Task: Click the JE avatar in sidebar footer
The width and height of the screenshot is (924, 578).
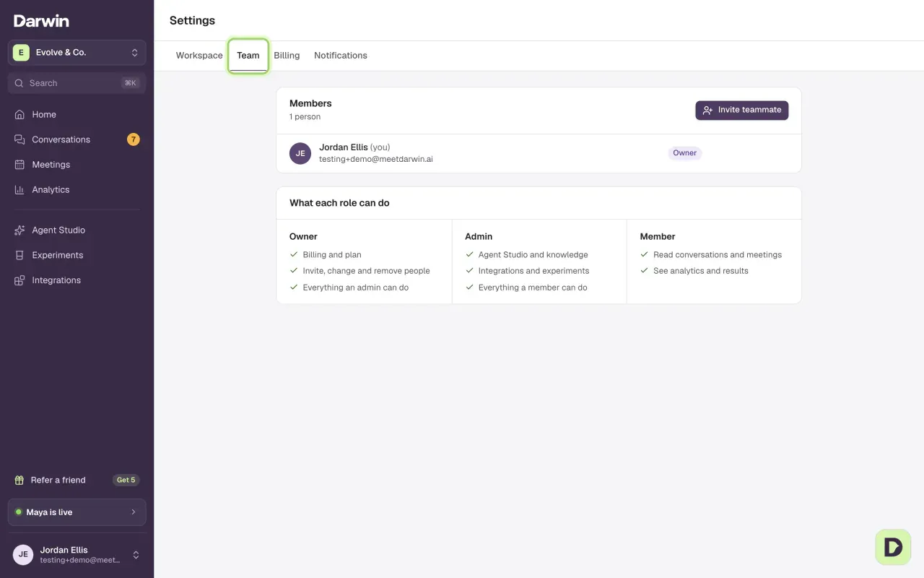Action: (x=23, y=555)
